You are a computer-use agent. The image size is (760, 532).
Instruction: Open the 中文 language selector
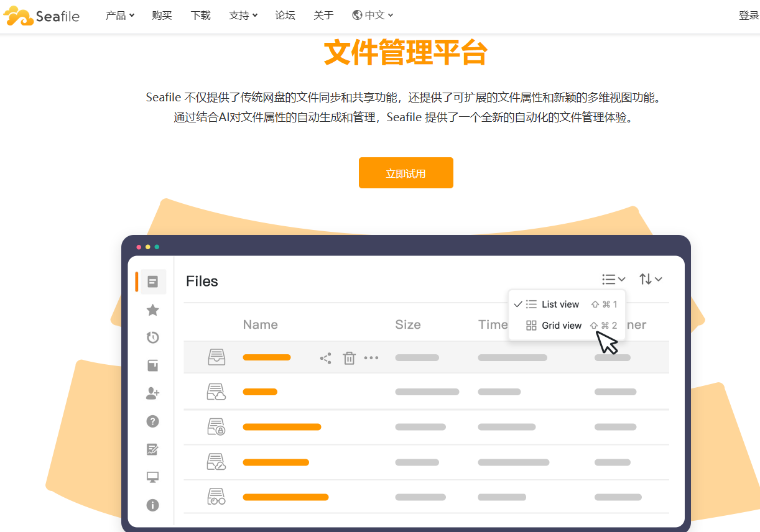(373, 16)
